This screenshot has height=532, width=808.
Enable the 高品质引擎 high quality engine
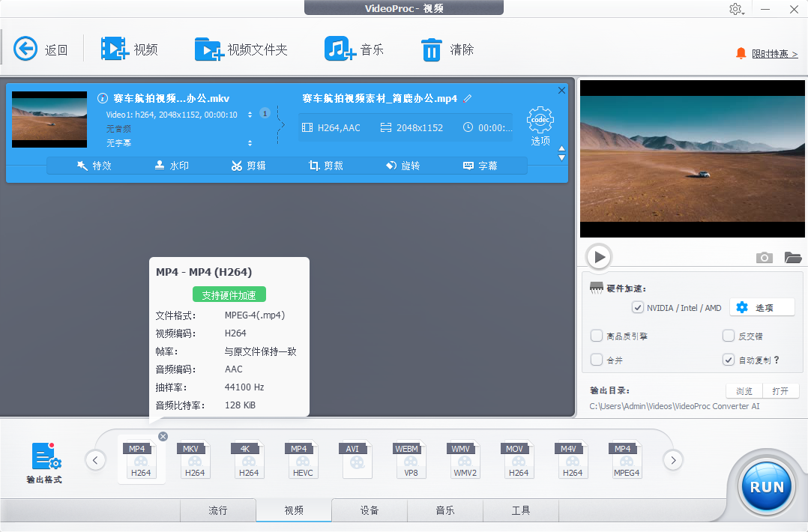pyautogui.click(x=596, y=336)
